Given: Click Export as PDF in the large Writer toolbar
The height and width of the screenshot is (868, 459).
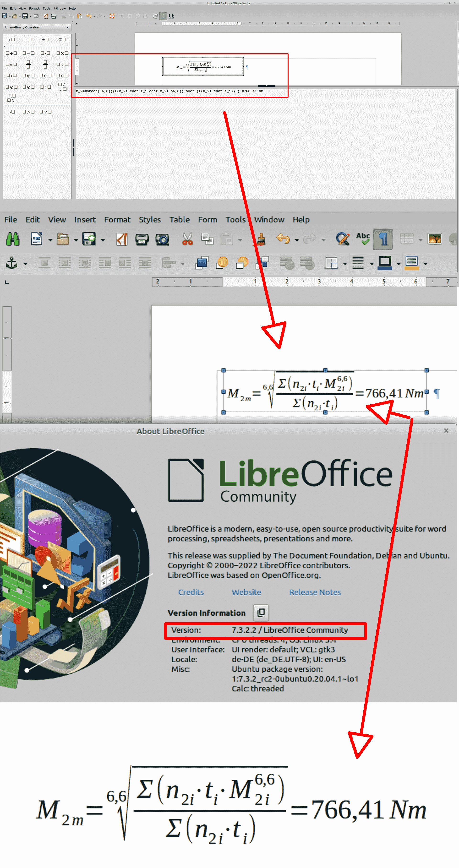Looking at the screenshot, I should tap(122, 239).
